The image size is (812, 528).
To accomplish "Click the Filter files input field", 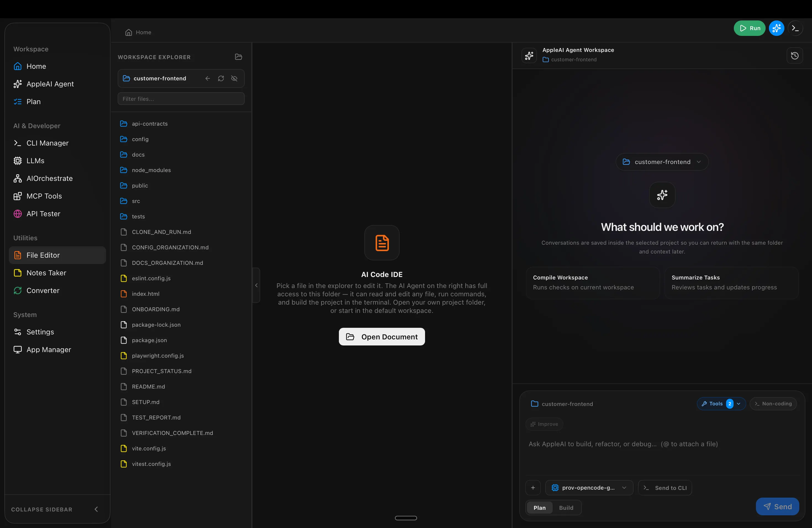I will click(x=181, y=99).
